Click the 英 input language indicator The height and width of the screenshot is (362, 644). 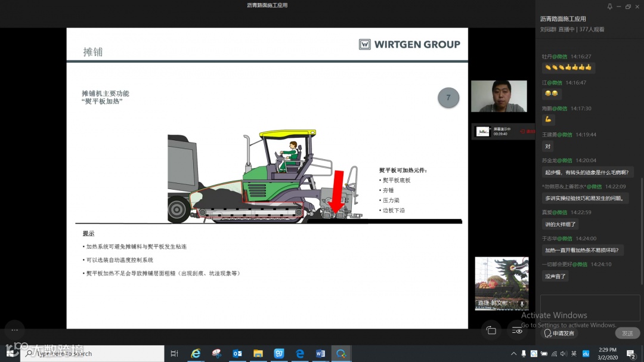click(574, 354)
